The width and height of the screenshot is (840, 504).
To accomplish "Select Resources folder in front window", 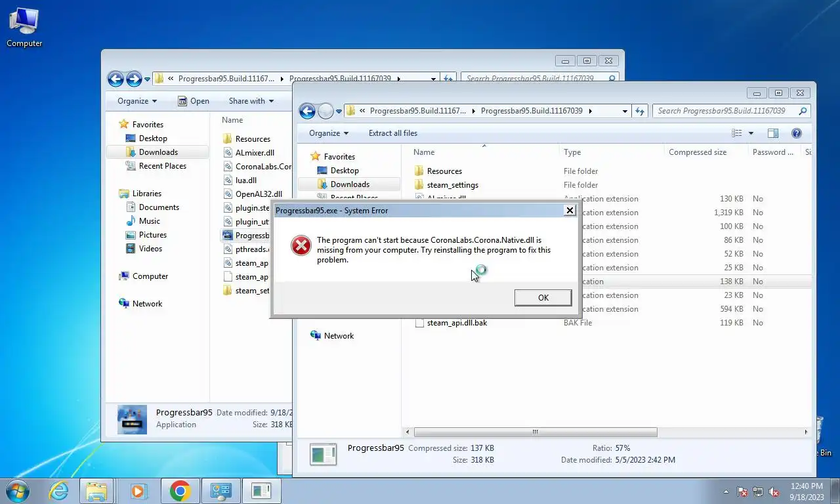I will (444, 171).
